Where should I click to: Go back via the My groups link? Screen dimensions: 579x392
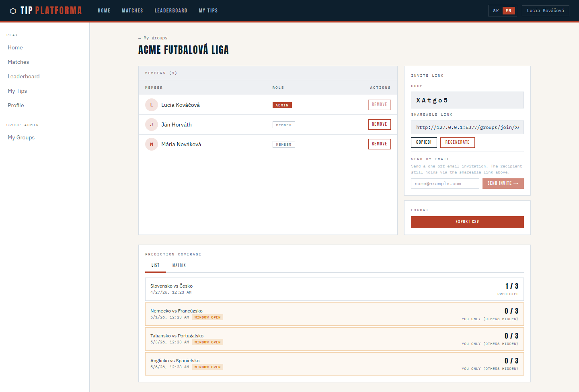coord(153,38)
